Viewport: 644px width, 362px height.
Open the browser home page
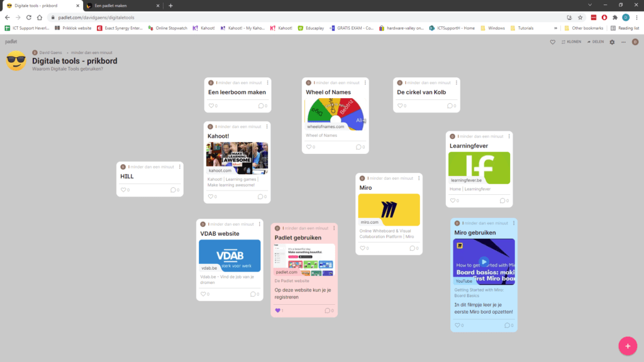[x=40, y=17]
